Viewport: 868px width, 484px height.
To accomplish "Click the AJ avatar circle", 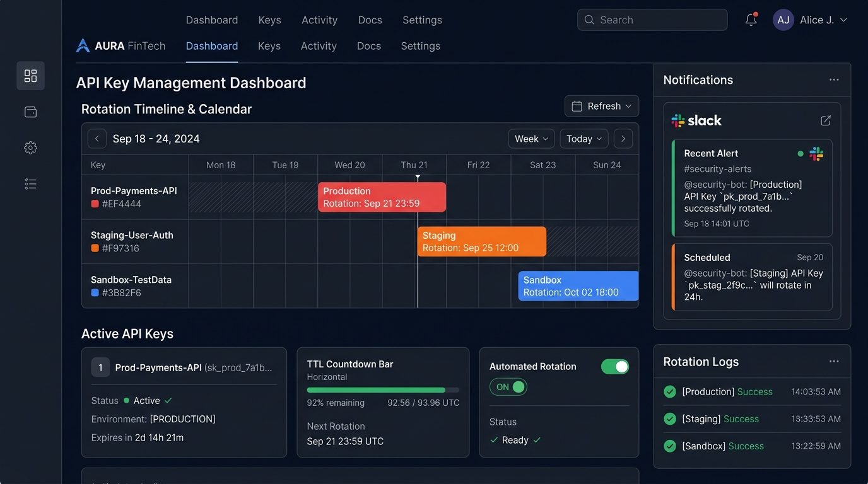I will (783, 20).
